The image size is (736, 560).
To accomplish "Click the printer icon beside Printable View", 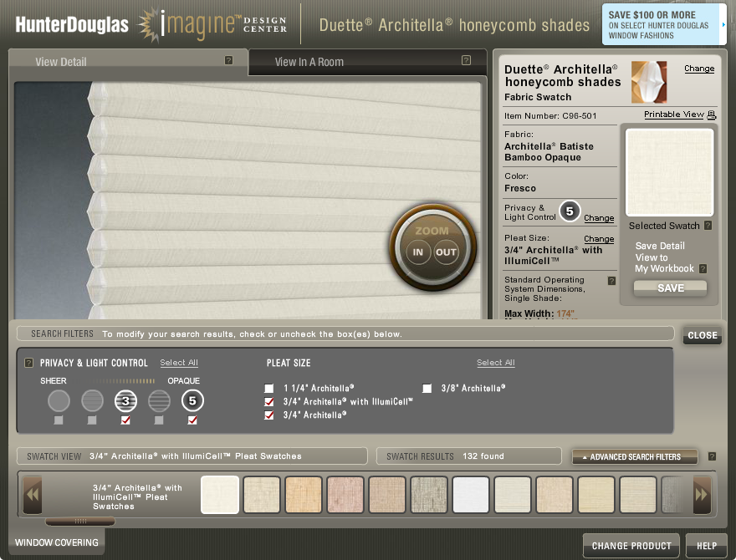I will [x=712, y=115].
